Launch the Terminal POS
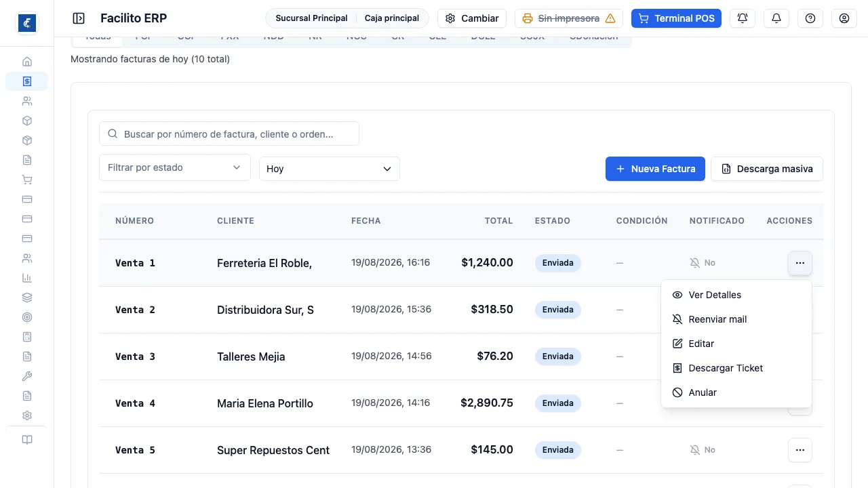Image resolution: width=868 pixels, height=488 pixels. pos(676,18)
